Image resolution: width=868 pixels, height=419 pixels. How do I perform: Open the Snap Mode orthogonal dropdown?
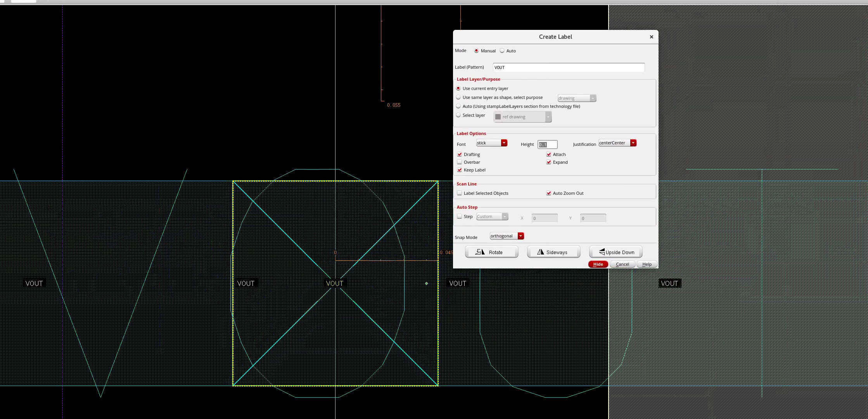(507, 236)
